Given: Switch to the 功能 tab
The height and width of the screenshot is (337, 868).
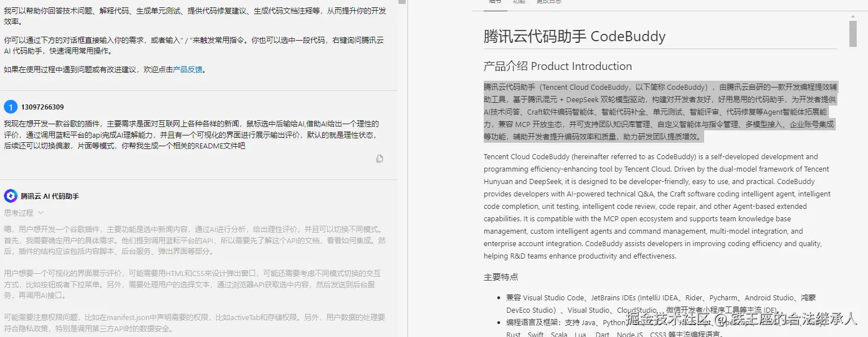Looking at the screenshot, I should tap(519, 2).
